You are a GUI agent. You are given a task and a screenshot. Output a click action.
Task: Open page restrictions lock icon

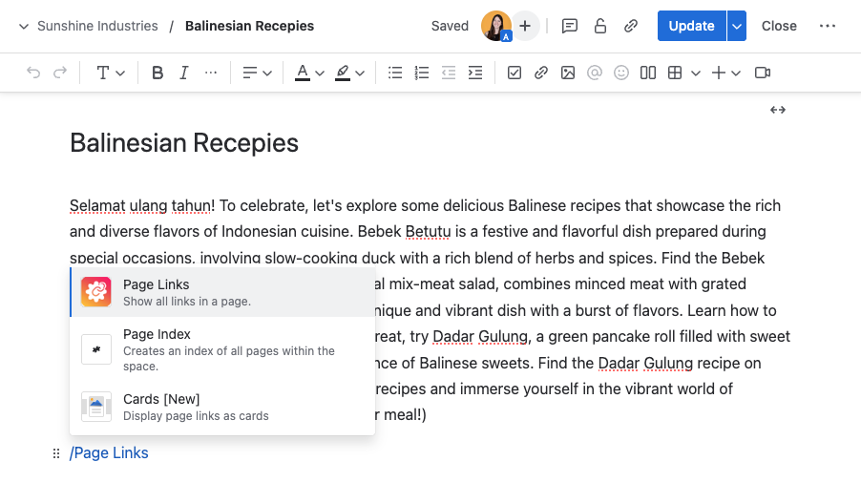600,26
